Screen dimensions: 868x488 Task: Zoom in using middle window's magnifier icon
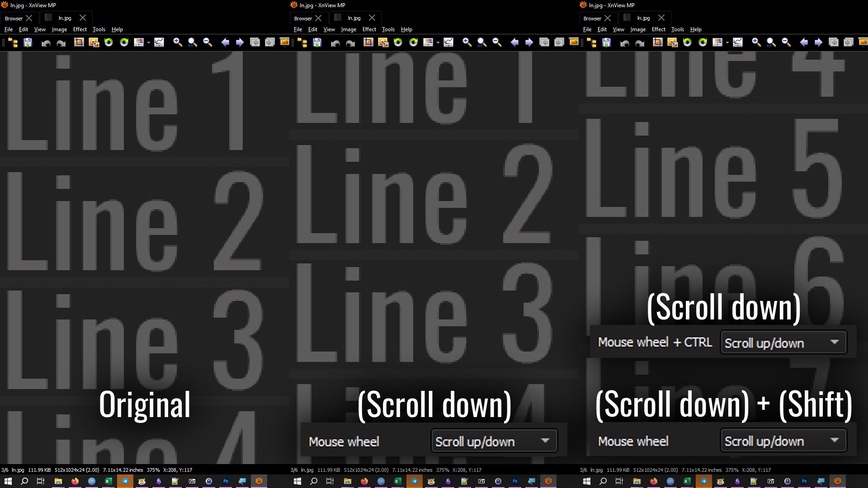click(x=467, y=42)
